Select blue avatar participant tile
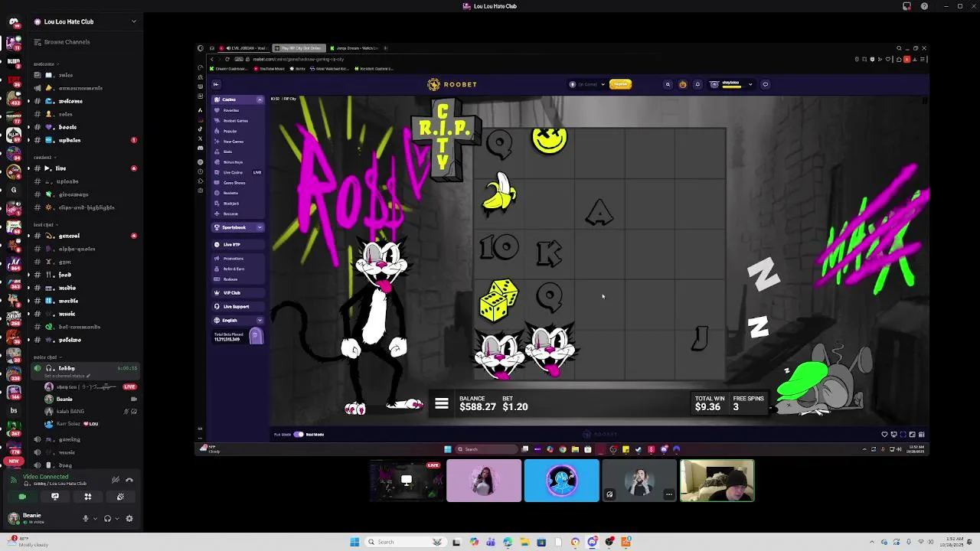The image size is (980, 551). (x=561, y=481)
